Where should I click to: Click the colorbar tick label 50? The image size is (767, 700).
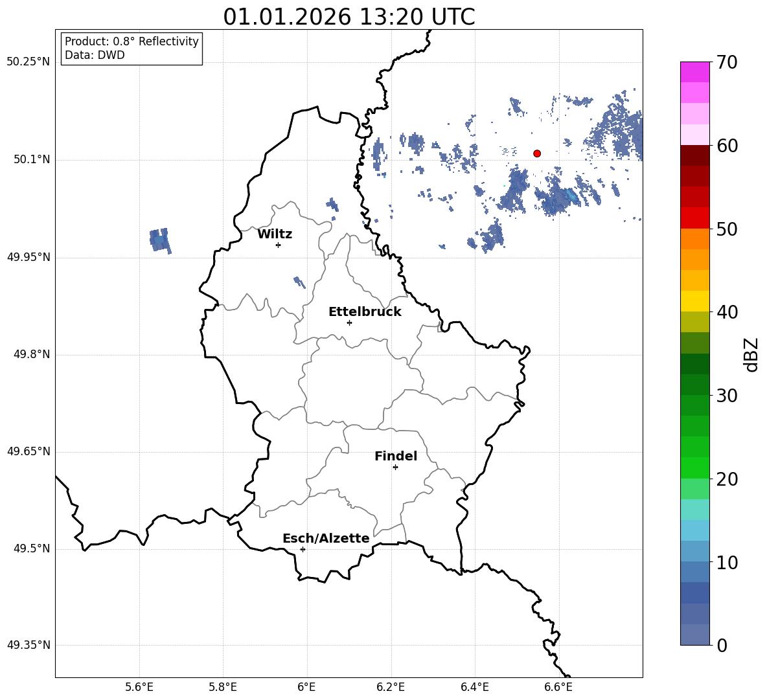727,229
